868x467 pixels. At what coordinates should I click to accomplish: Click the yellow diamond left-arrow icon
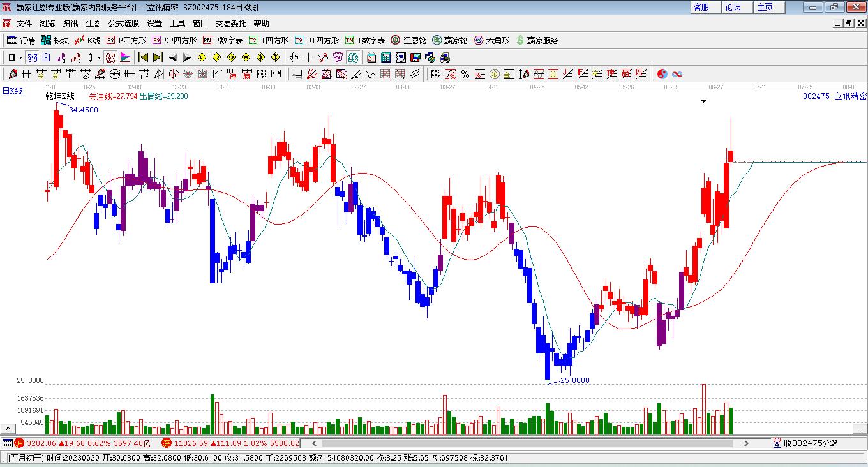click(202, 57)
